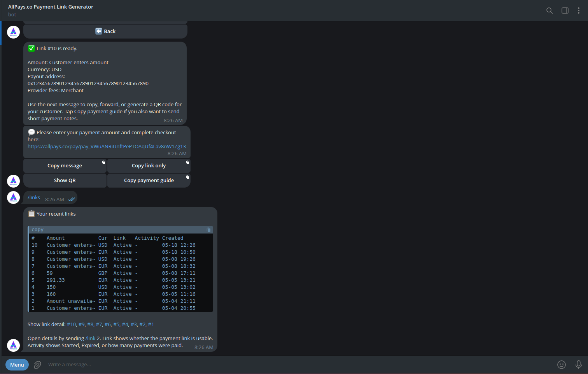Image resolution: width=588 pixels, height=374 pixels.
Task: Click the /links command text
Action: (34, 197)
